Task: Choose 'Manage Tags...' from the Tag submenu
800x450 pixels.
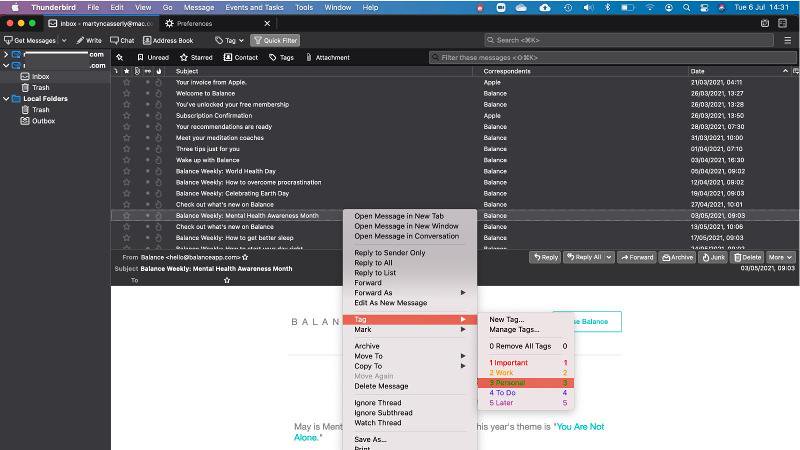Action: click(x=514, y=329)
